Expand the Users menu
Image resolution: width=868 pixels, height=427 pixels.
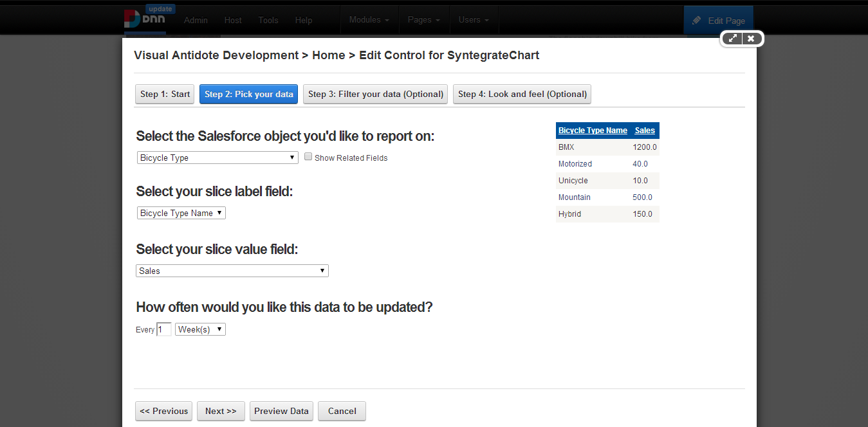tap(474, 20)
